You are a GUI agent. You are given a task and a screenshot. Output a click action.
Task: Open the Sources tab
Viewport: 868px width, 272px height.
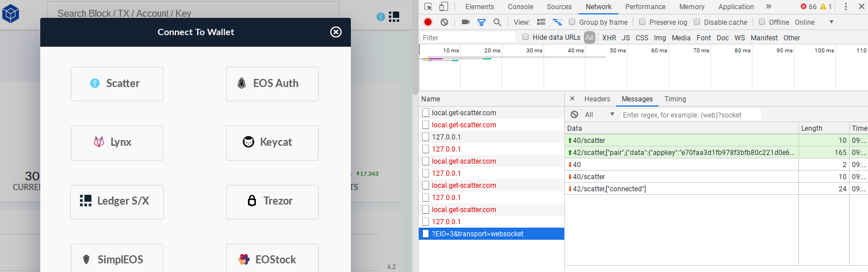pyautogui.click(x=559, y=7)
